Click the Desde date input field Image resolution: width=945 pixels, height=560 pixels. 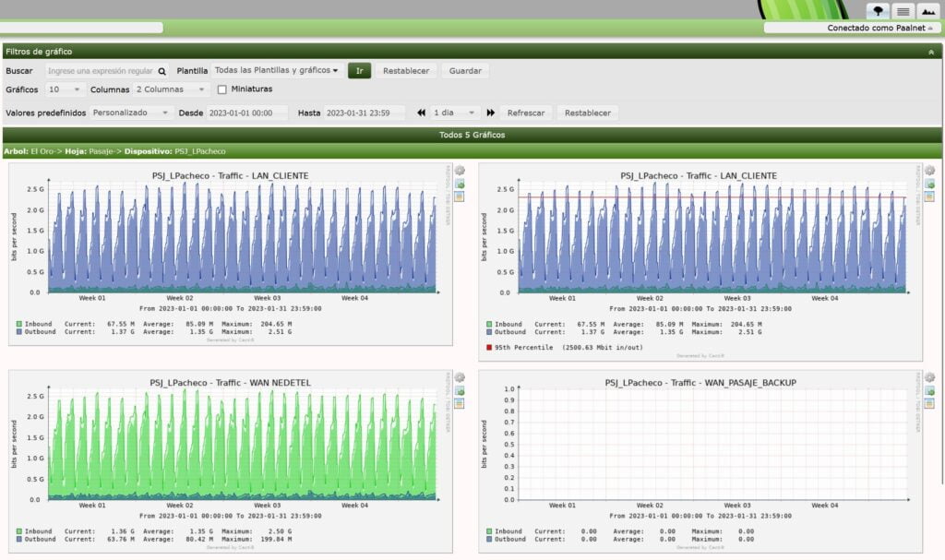pos(247,113)
